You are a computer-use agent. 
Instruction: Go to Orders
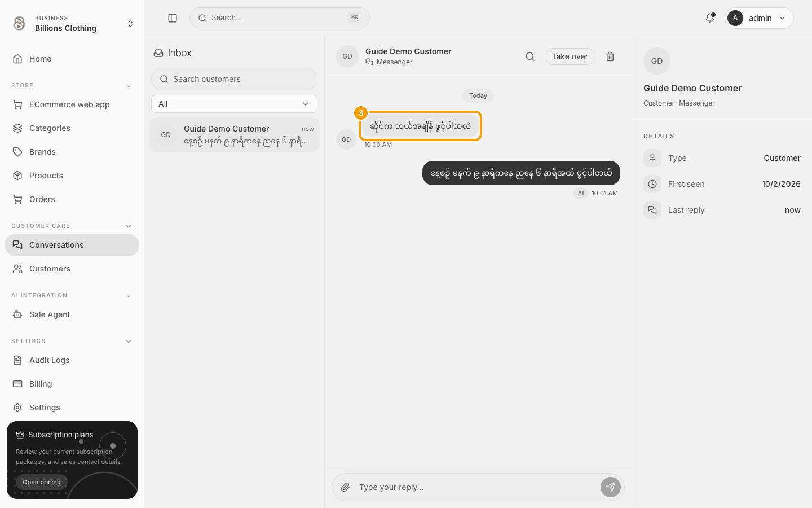click(72, 199)
